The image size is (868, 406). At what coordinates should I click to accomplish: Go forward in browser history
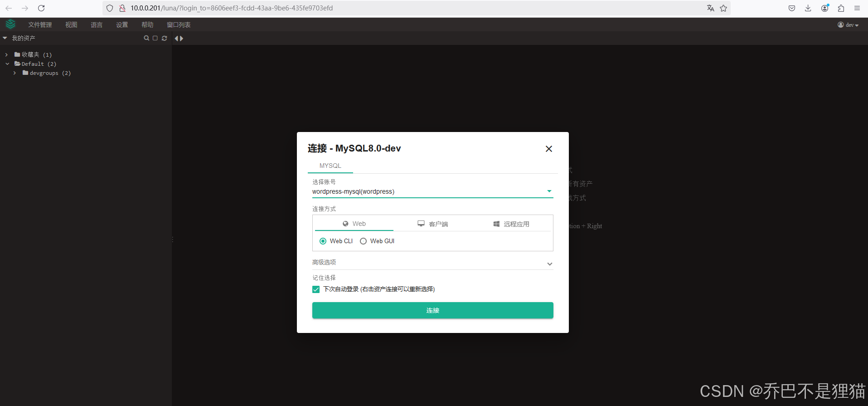[x=25, y=8]
